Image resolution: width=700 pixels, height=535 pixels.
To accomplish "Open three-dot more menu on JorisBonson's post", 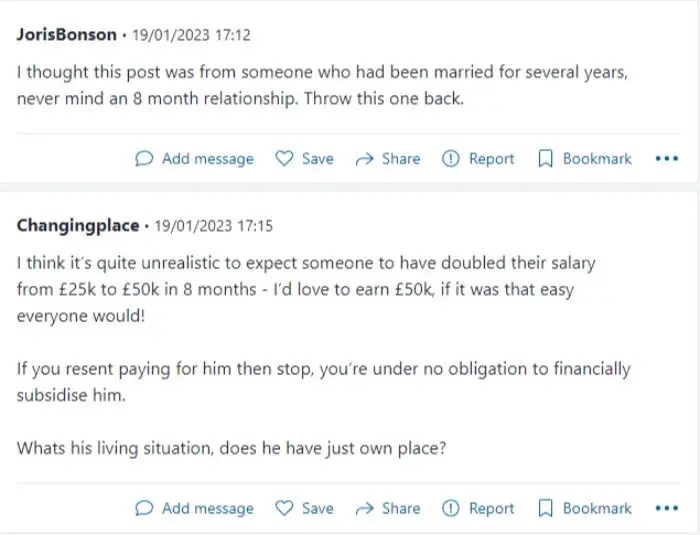I will [667, 159].
